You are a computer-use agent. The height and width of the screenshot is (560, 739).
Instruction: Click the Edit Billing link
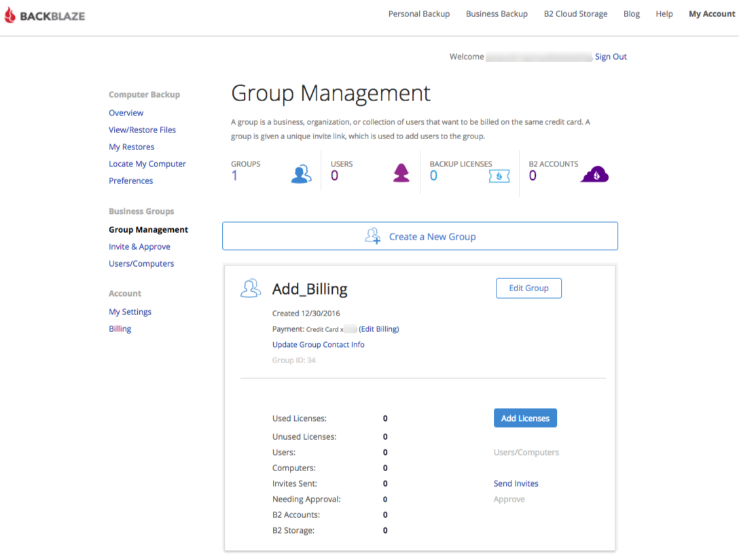tap(379, 329)
